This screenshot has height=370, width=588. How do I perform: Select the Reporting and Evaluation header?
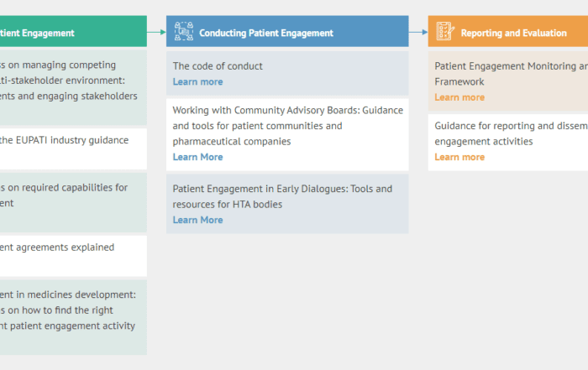coord(513,33)
